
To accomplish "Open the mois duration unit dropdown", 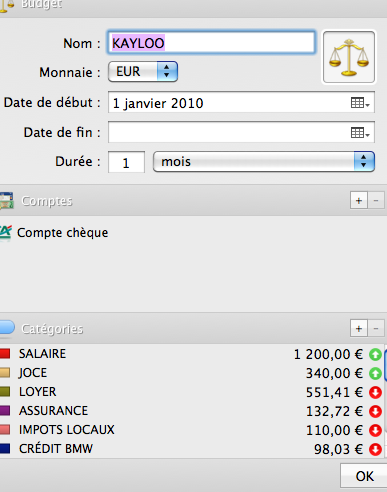I will 264,162.
